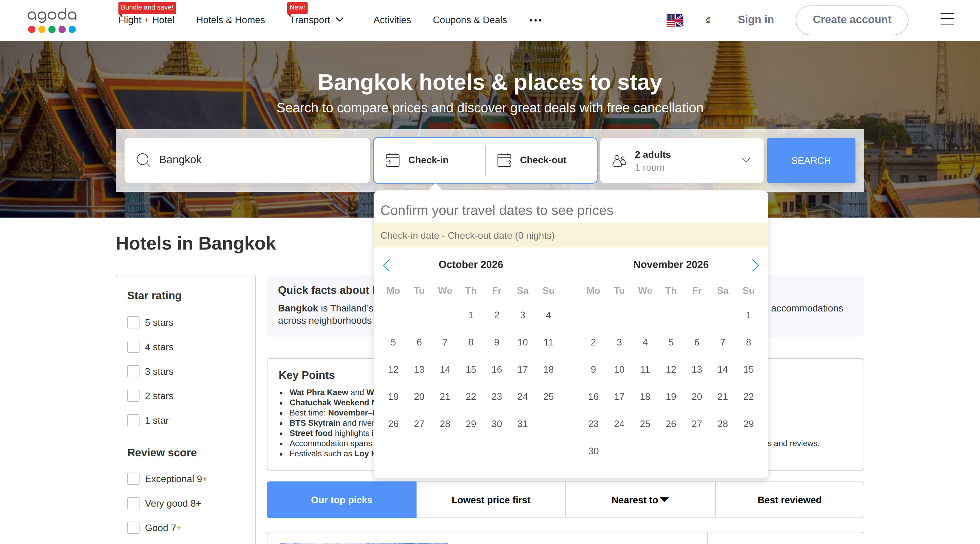Click the 'Review score' filter heading
The image size is (980, 544).
pos(162,453)
